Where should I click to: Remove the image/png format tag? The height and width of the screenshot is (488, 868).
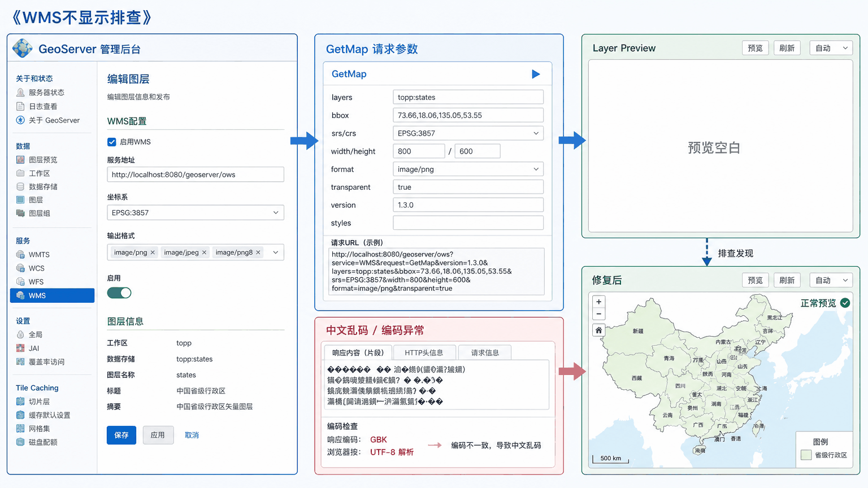(153, 252)
